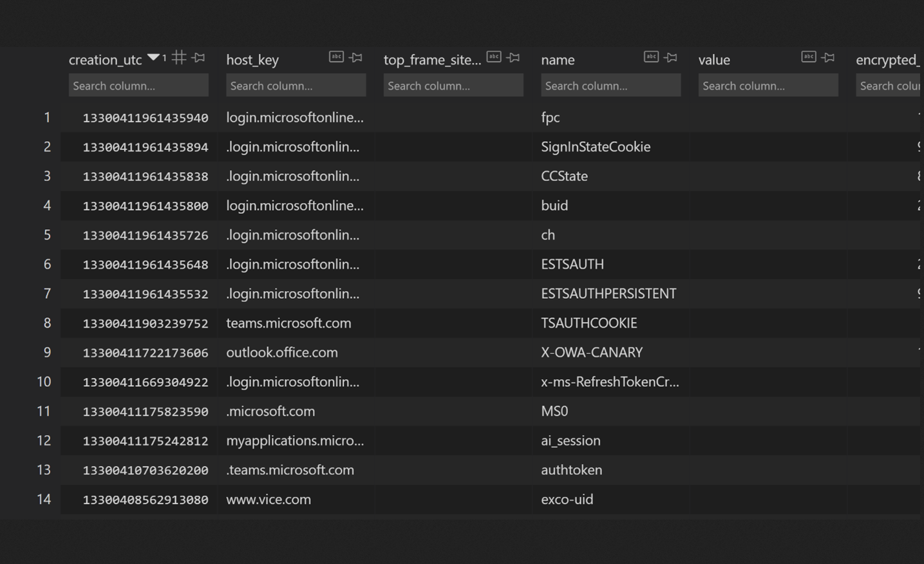Viewport: 924px width, 564px height.
Task: Focus the host_key search column field
Action: pos(296,85)
